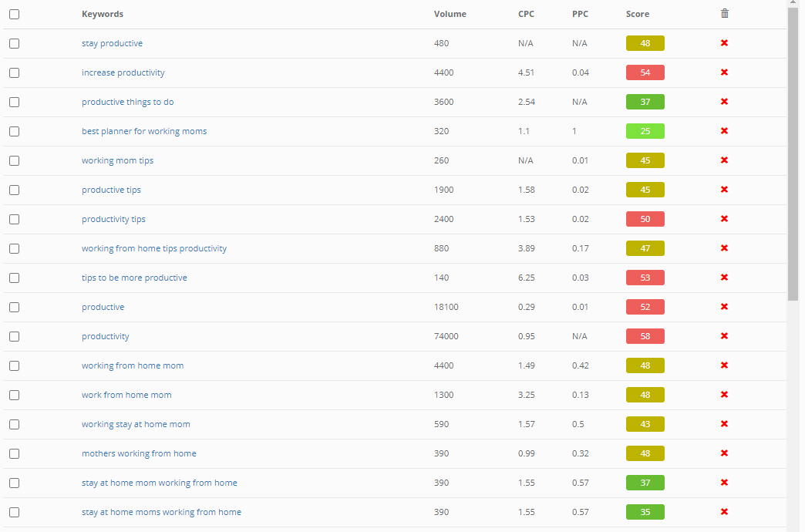Check the box for 'stay productive'
Viewport: 805px width, 532px height.
pyautogui.click(x=15, y=44)
